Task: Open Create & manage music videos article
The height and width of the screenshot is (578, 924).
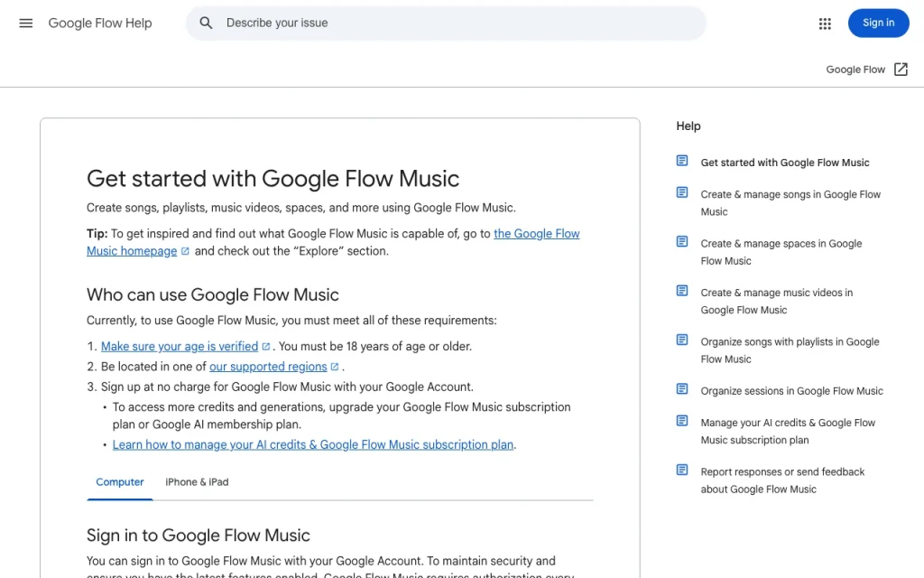Action: click(777, 302)
